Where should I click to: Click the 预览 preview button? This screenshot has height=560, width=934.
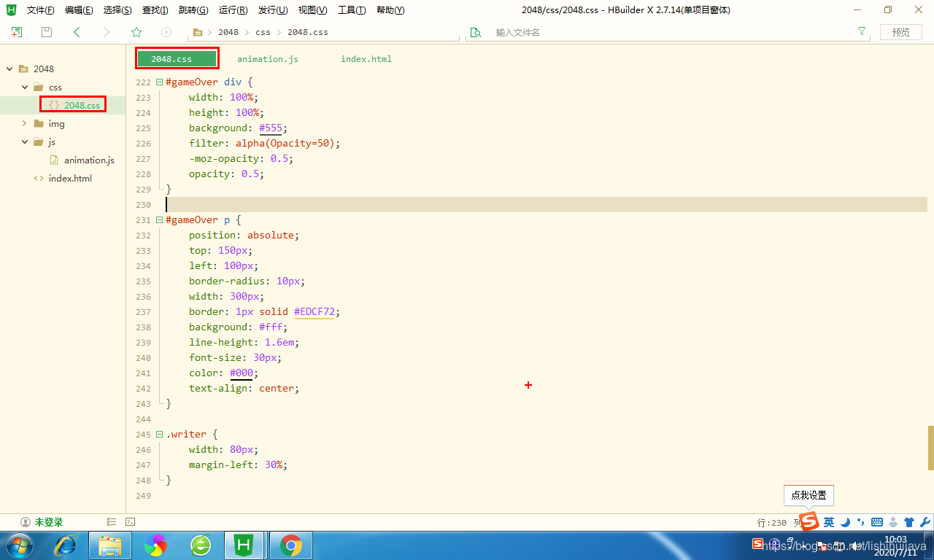click(x=901, y=32)
